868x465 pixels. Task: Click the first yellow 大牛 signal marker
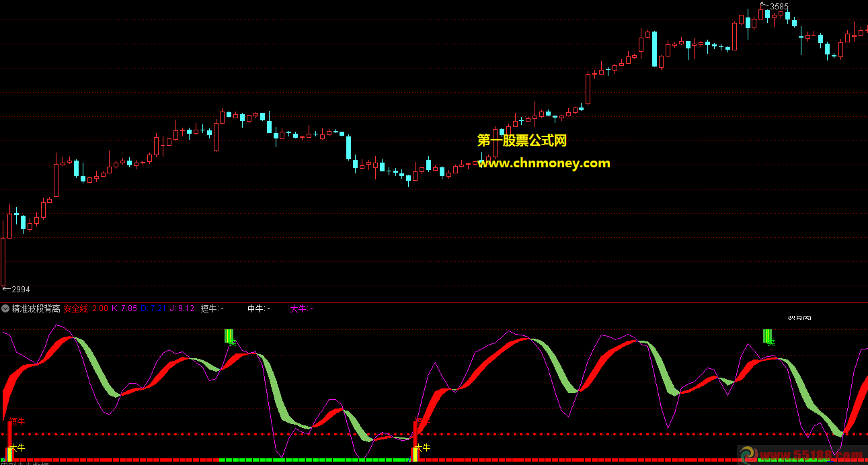pos(17,448)
